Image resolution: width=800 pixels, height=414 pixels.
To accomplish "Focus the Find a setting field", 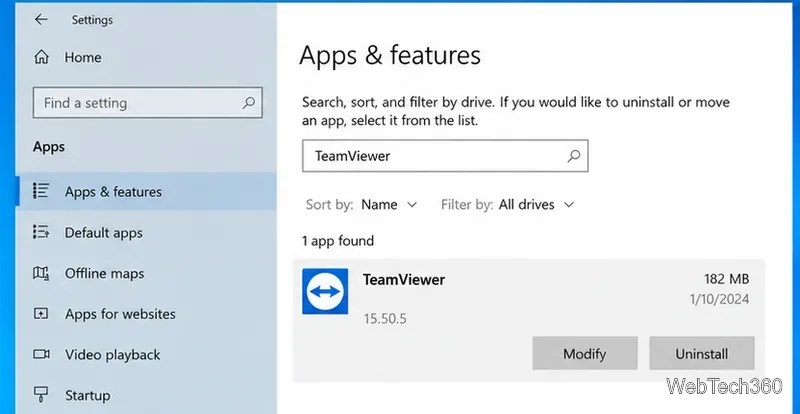I will tap(147, 103).
